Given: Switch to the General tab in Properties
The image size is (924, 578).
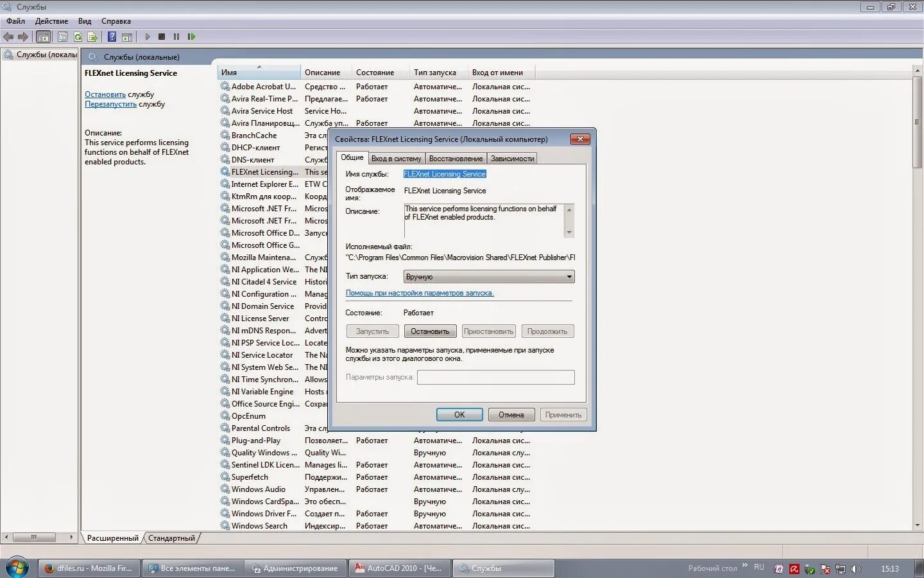Looking at the screenshot, I should (x=352, y=157).
